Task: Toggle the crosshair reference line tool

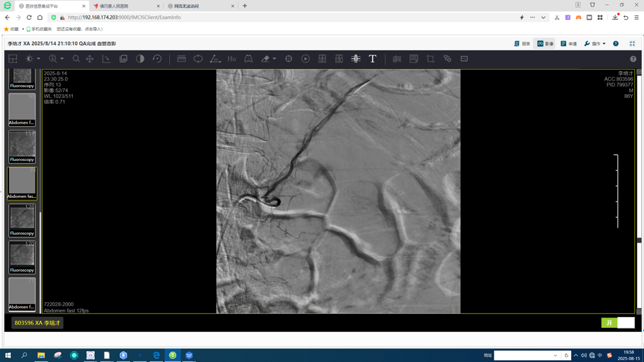Action: tap(289, 59)
